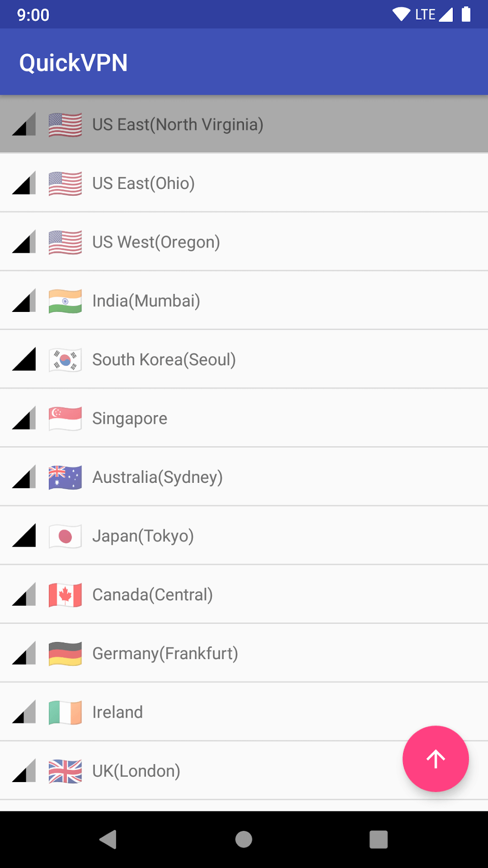
Task: Tap the UK flag icon
Action: pyautogui.click(x=65, y=771)
